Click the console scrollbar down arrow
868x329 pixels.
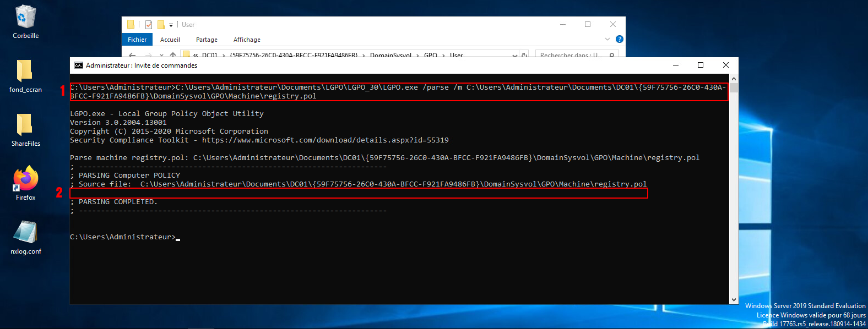734,300
